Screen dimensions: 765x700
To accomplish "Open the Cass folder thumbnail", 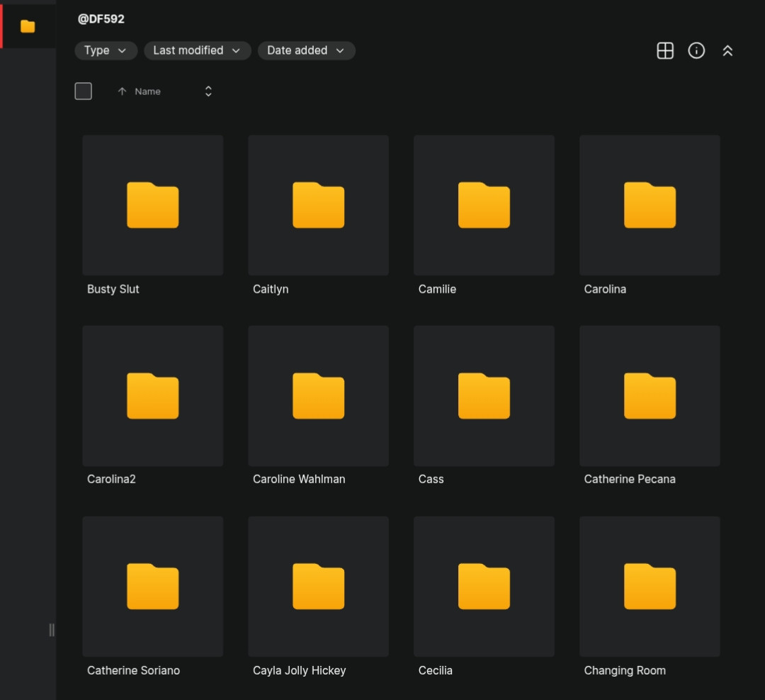I will point(484,396).
